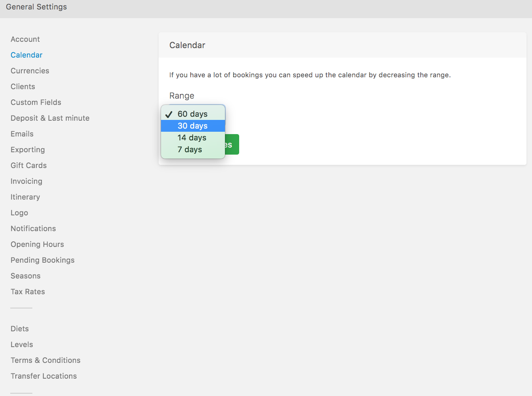Navigate to Custom Fields

coord(36,102)
